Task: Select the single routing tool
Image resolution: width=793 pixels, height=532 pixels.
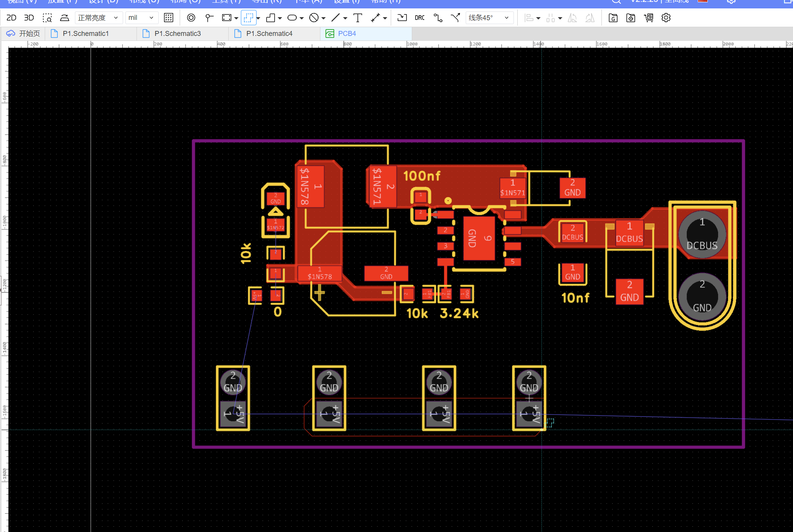Action: click(x=438, y=18)
